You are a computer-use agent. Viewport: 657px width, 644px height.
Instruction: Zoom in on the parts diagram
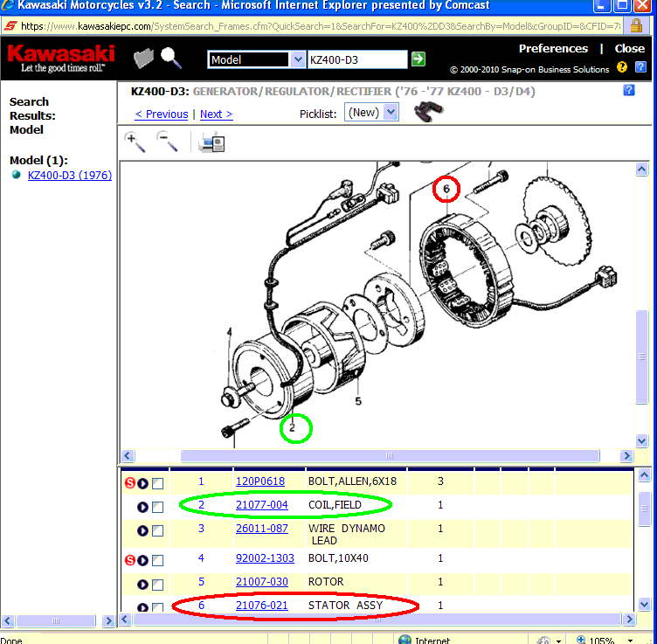pos(135,142)
